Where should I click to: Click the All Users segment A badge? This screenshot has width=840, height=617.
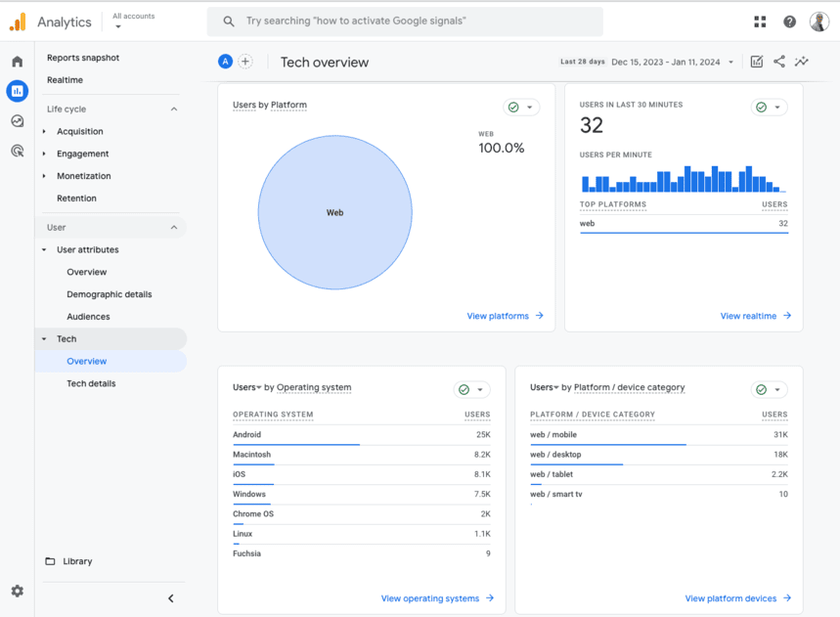226,62
